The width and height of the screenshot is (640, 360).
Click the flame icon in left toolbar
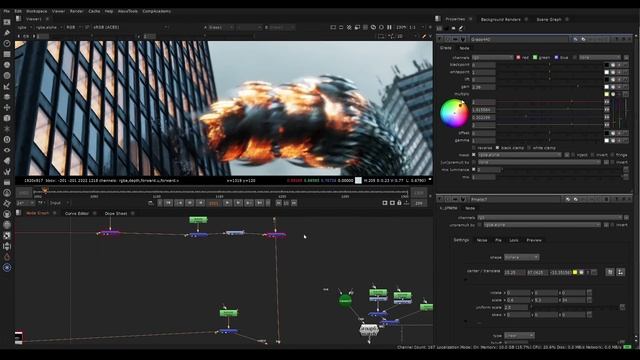click(x=7, y=257)
